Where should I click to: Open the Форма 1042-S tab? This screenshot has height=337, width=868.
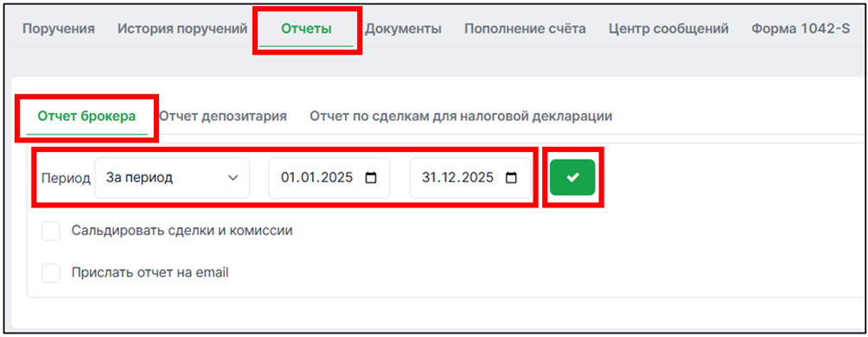800,29
